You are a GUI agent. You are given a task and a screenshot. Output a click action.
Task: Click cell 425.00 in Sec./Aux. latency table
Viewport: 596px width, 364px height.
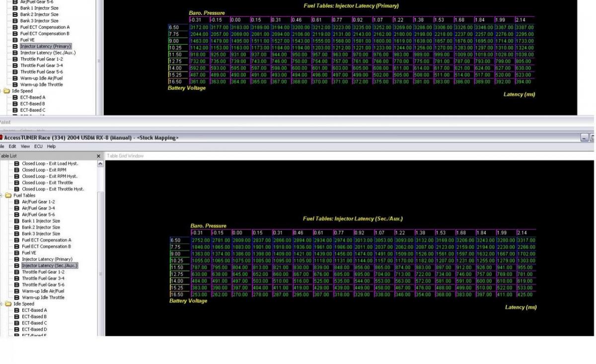(x=525, y=294)
